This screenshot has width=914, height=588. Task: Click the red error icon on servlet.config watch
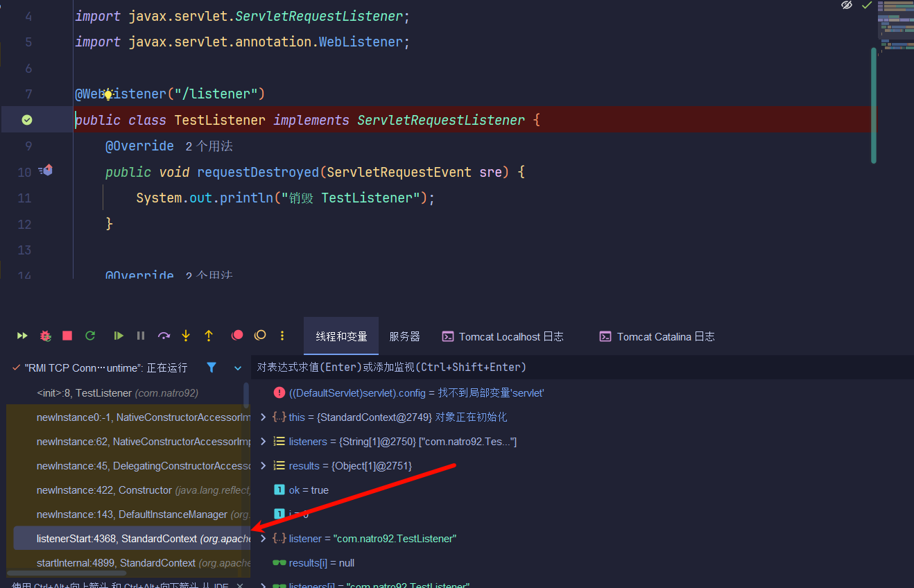coord(279,393)
